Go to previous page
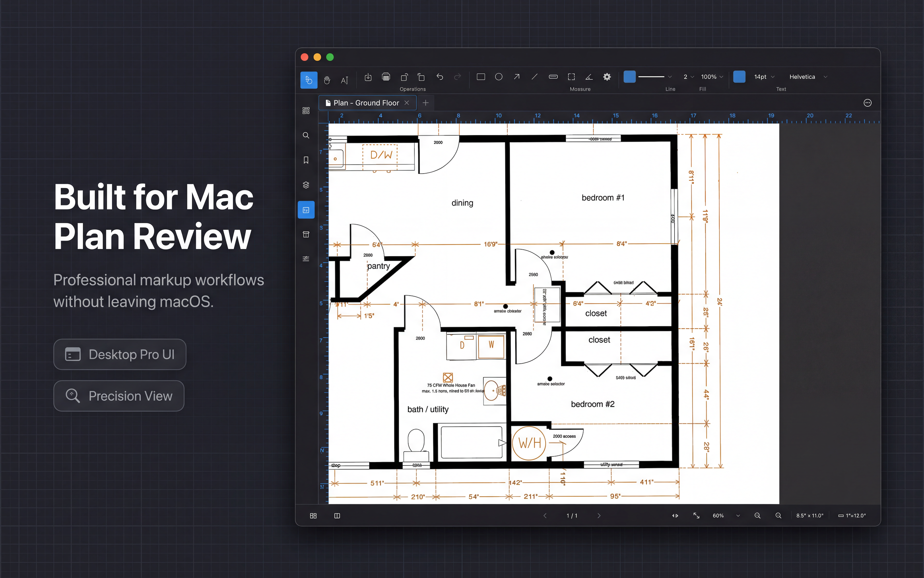 coord(545,516)
